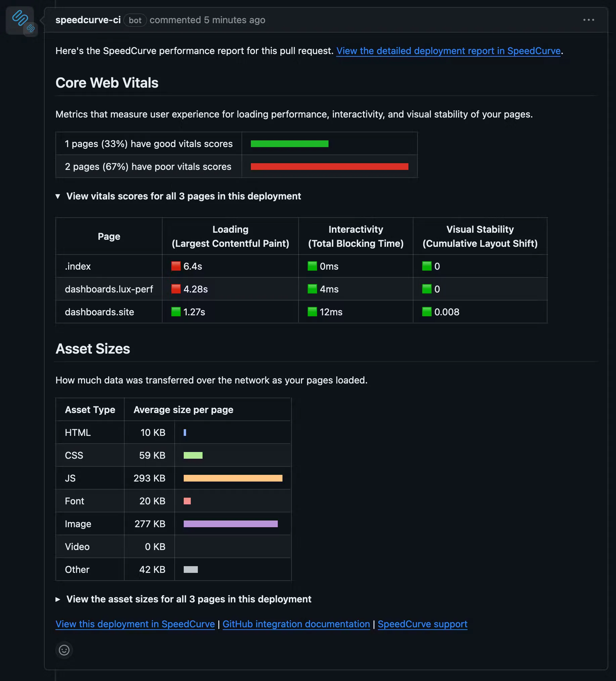Click the bot label badge next to speedcurve-ci

[135, 20]
